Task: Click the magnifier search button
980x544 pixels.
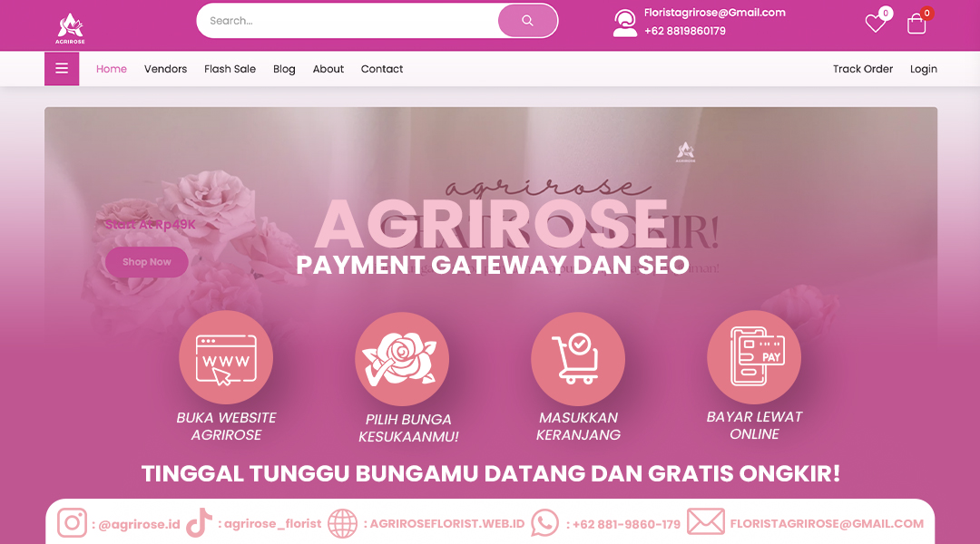Action: [527, 21]
